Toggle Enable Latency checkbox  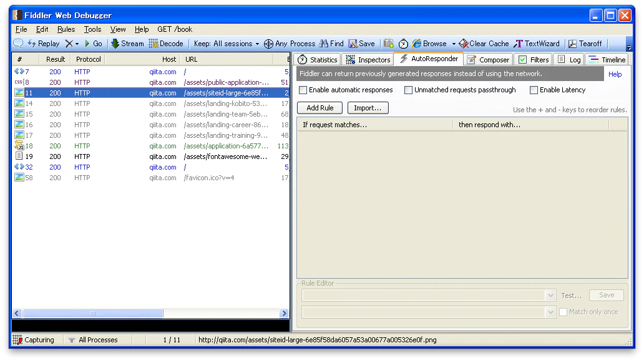pyautogui.click(x=534, y=90)
